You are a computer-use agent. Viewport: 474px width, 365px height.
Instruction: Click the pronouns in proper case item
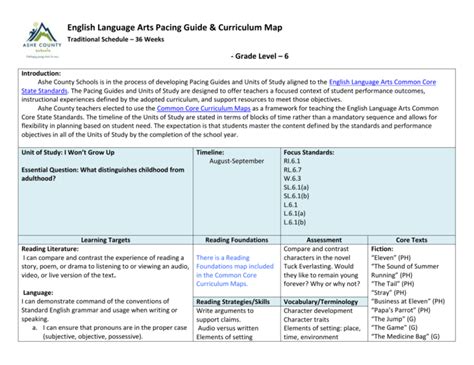(x=114, y=332)
